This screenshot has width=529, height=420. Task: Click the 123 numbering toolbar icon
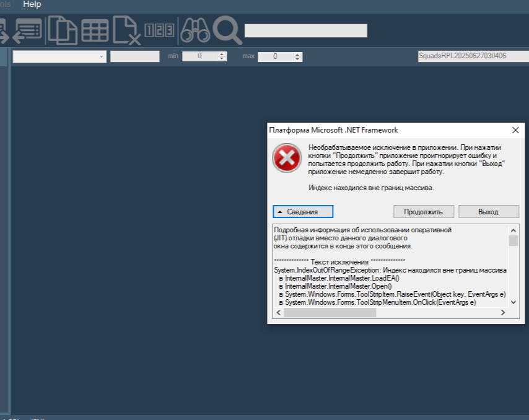coord(159,30)
